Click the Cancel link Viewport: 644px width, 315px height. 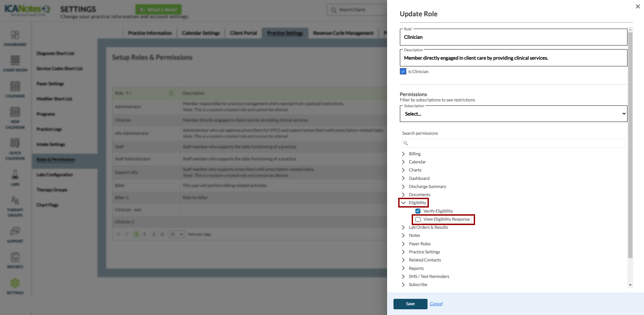tap(436, 304)
